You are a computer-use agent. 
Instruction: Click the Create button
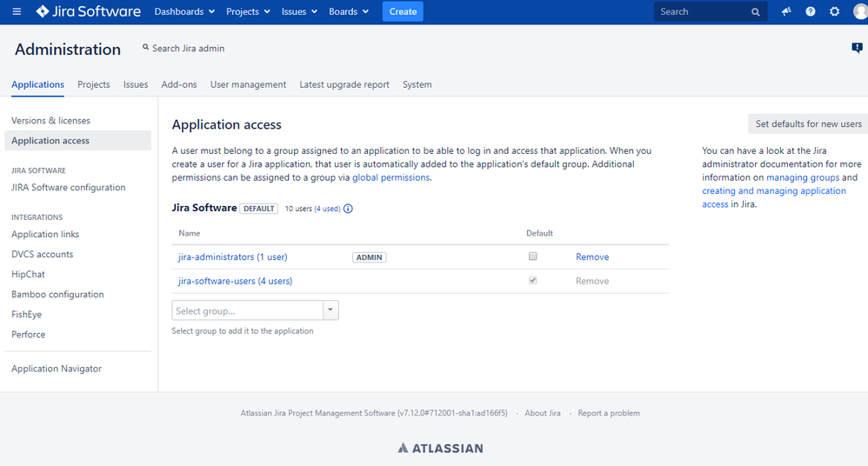coord(403,11)
